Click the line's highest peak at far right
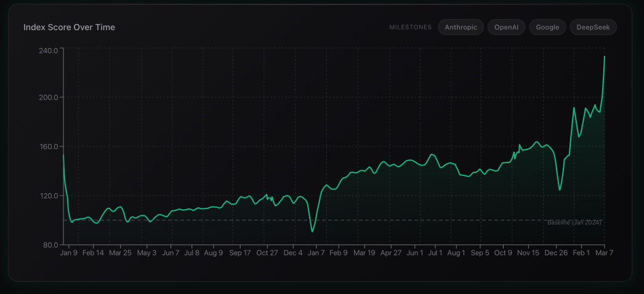This screenshot has height=294, width=644. pos(605,57)
